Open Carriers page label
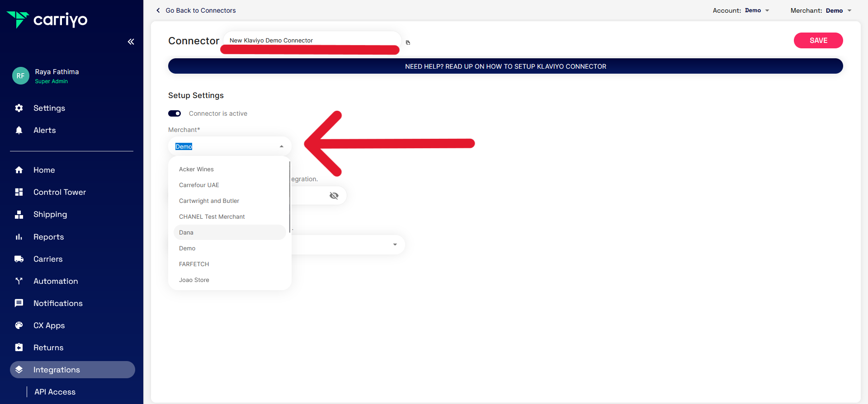This screenshot has width=868, height=404. pyautogui.click(x=48, y=259)
